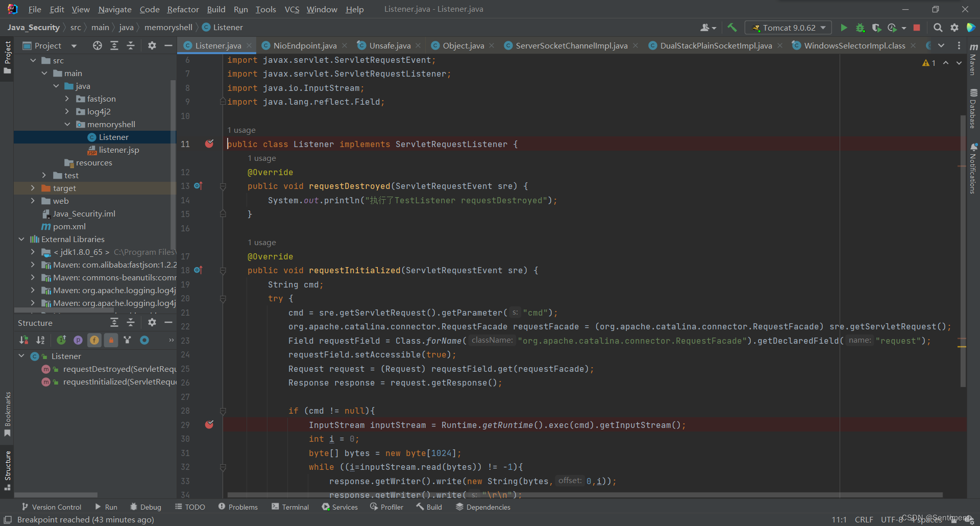The image size is (980, 526).
Task: Collapse Listener class node in Structure tree
Action: point(21,356)
